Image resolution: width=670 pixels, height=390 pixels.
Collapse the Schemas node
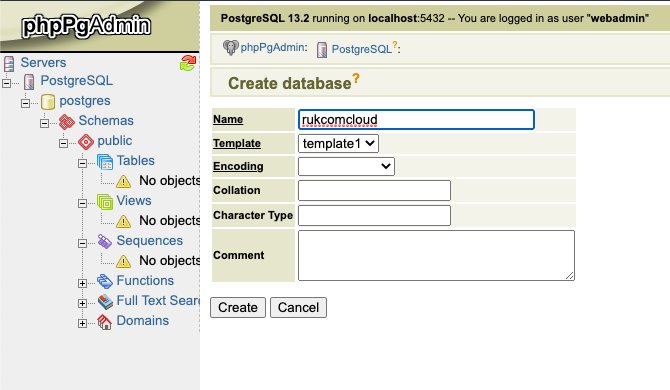tap(44, 123)
